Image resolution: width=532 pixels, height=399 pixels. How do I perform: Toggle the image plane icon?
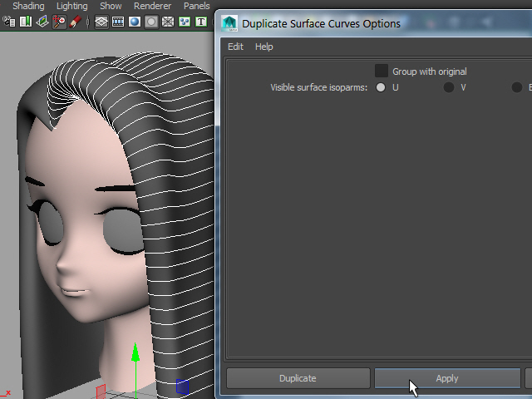tap(42, 22)
